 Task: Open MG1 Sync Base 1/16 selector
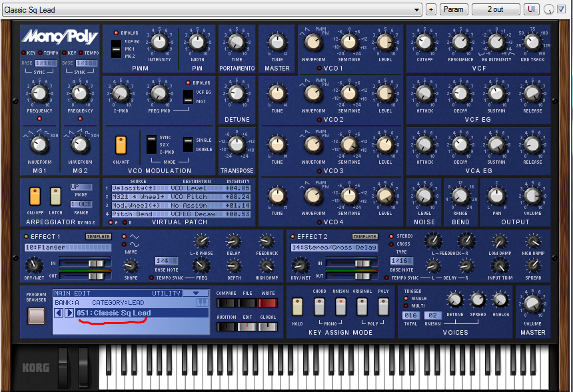pyautogui.click(x=46, y=63)
